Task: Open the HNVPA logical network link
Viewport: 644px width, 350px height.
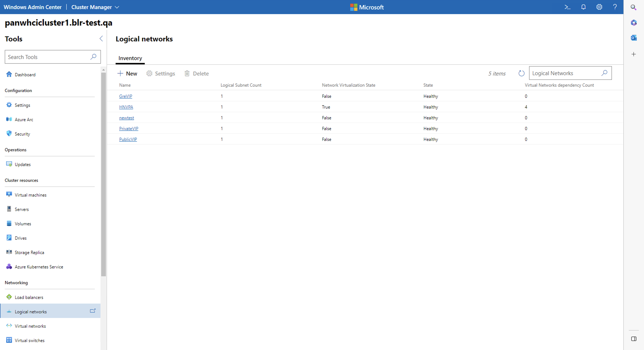Action: coord(126,107)
